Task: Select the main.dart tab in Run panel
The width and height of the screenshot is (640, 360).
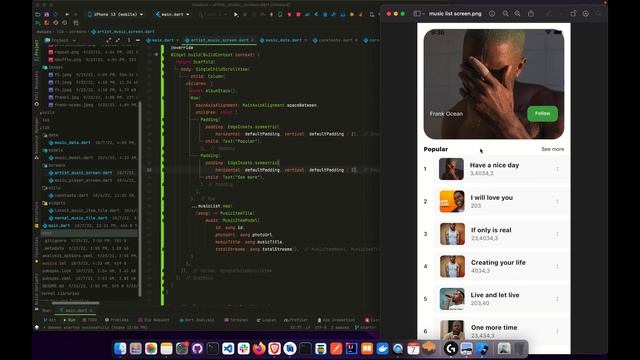Action: click(x=75, y=311)
